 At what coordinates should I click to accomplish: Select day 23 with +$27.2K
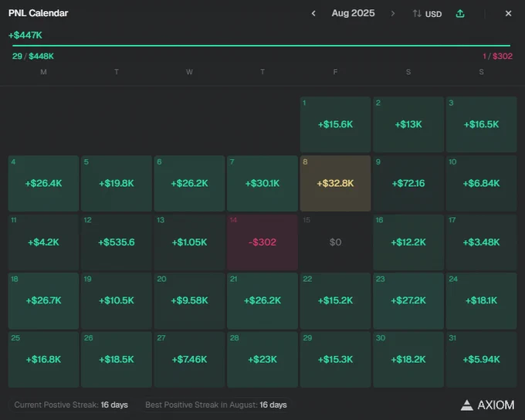pyautogui.click(x=408, y=301)
